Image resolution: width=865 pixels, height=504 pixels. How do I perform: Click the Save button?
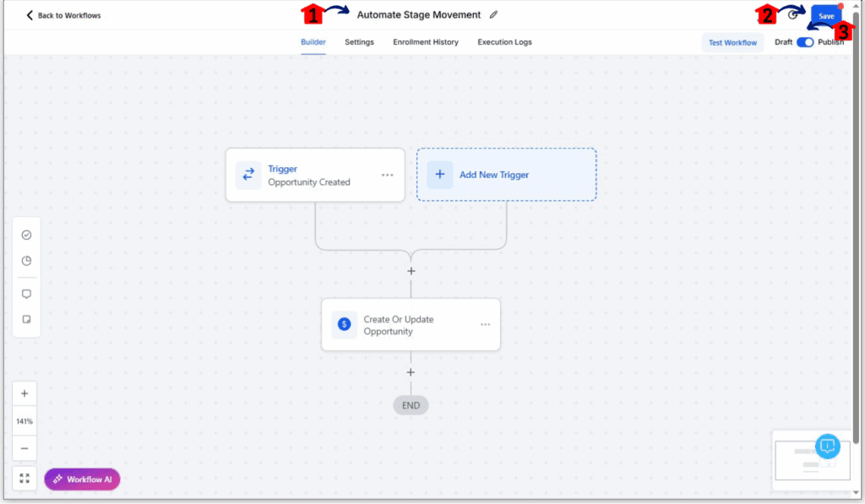coord(825,15)
